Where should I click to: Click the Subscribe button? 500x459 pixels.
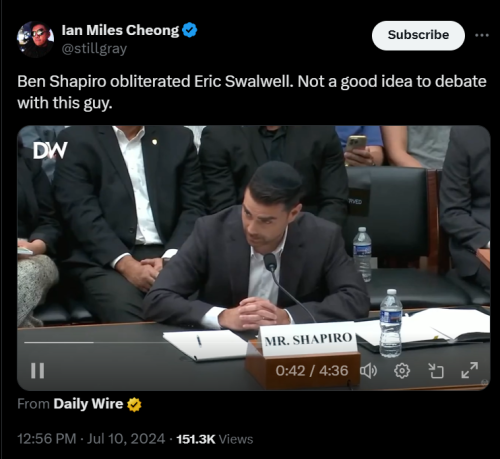pyautogui.click(x=418, y=35)
